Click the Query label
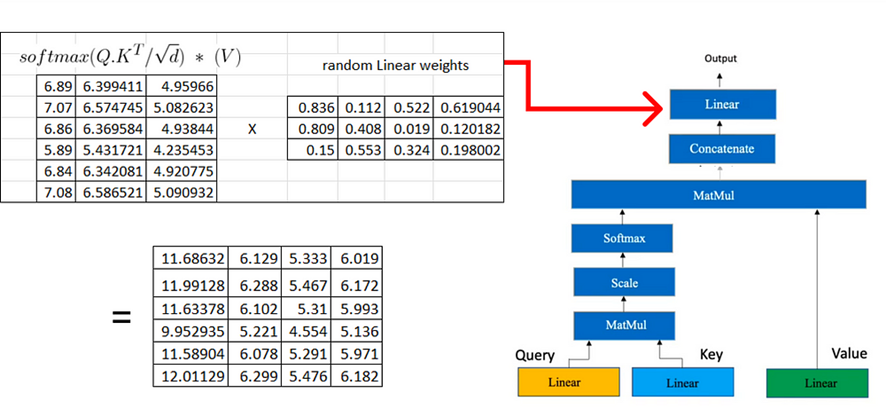Screen dimensions: 886x409 click(x=535, y=355)
